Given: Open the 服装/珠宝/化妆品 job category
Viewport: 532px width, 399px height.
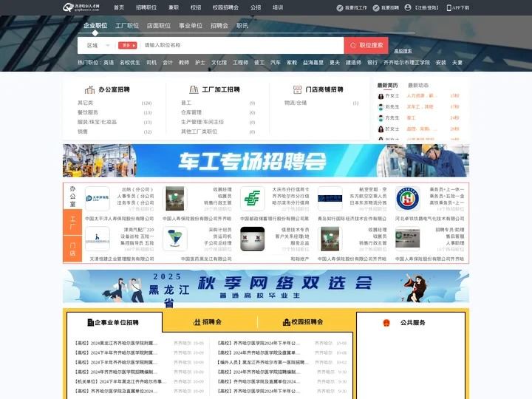Looking at the screenshot, I should click(x=97, y=122).
